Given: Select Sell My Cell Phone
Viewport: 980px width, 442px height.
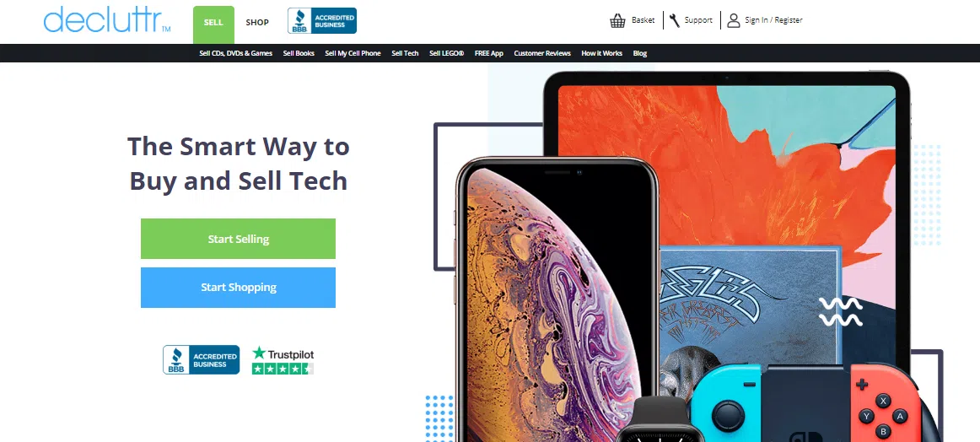Looking at the screenshot, I should point(353,53).
